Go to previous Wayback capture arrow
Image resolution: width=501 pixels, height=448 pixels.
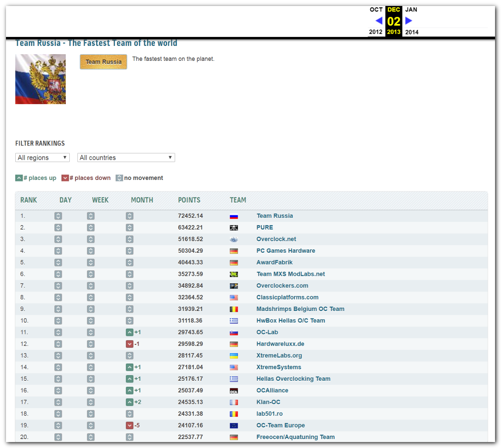379,21
